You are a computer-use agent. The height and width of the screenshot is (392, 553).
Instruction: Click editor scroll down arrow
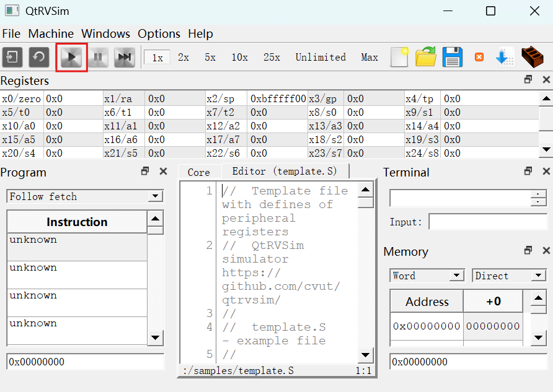(365, 355)
